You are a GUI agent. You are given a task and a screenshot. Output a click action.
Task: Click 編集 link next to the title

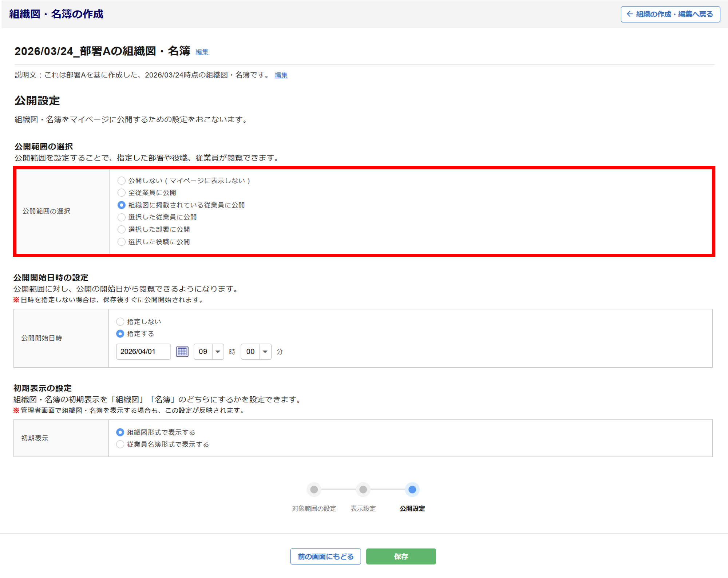pyautogui.click(x=202, y=52)
